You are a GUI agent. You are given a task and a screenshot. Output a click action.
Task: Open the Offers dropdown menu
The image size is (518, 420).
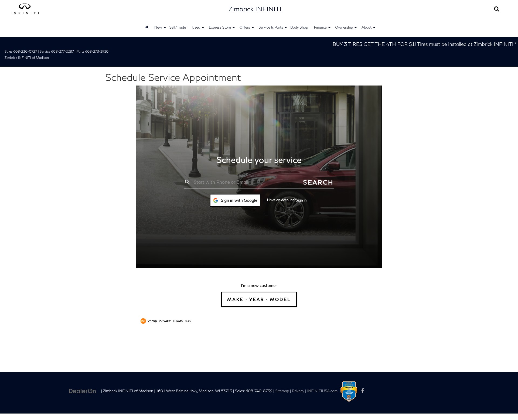246,28
